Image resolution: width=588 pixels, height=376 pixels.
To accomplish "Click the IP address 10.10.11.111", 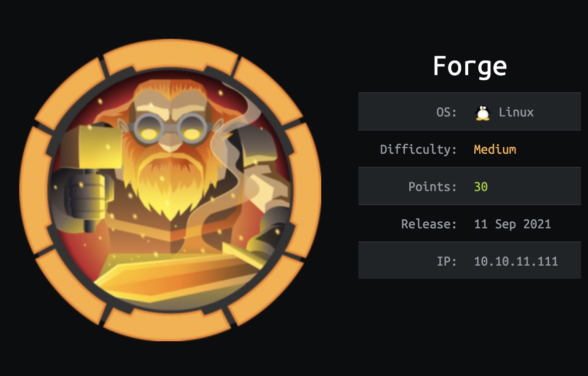I will tap(516, 262).
